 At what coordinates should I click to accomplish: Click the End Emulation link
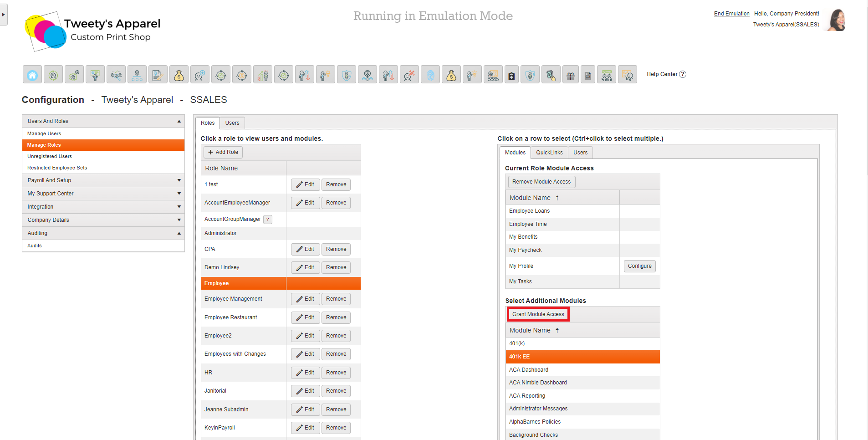[731, 14]
